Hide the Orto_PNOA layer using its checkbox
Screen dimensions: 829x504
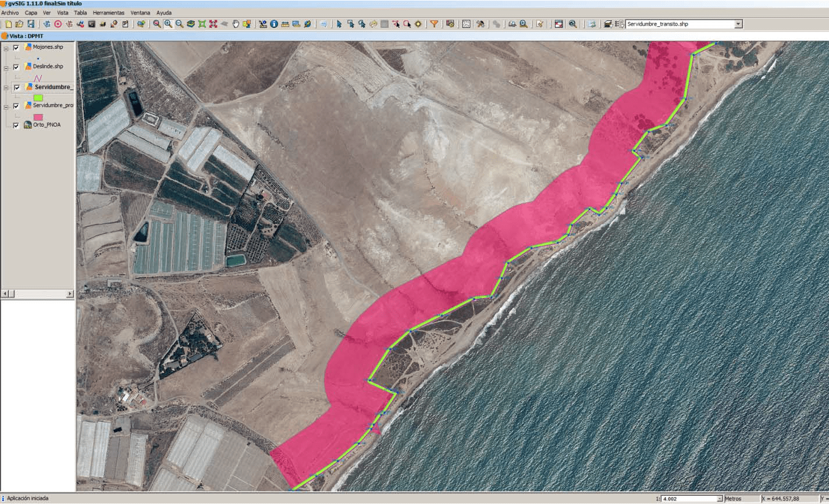pyautogui.click(x=16, y=125)
